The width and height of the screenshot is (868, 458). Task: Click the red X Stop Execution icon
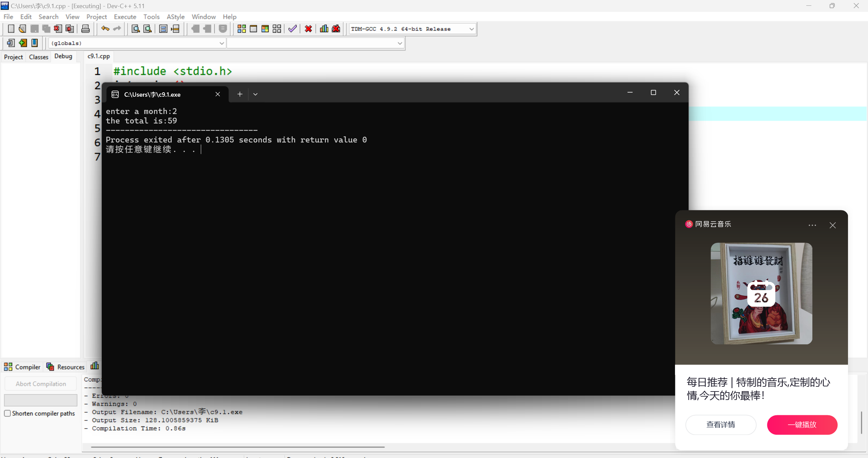tap(308, 29)
